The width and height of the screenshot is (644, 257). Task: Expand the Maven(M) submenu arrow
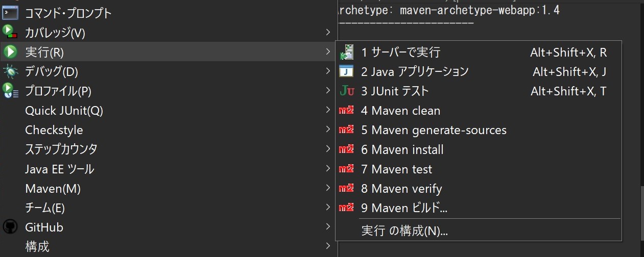pyautogui.click(x=328, y=188)
